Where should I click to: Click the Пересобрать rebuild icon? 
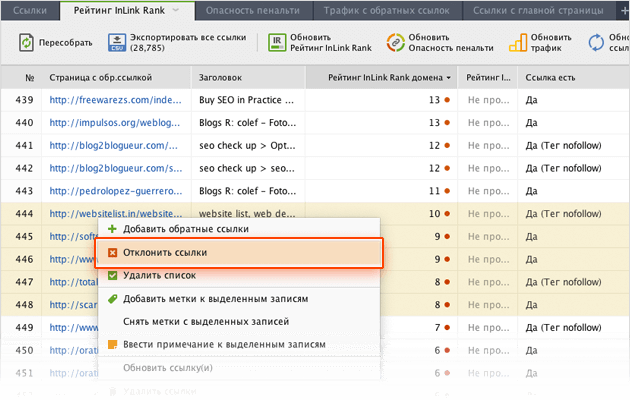click(x=26, y=43)
